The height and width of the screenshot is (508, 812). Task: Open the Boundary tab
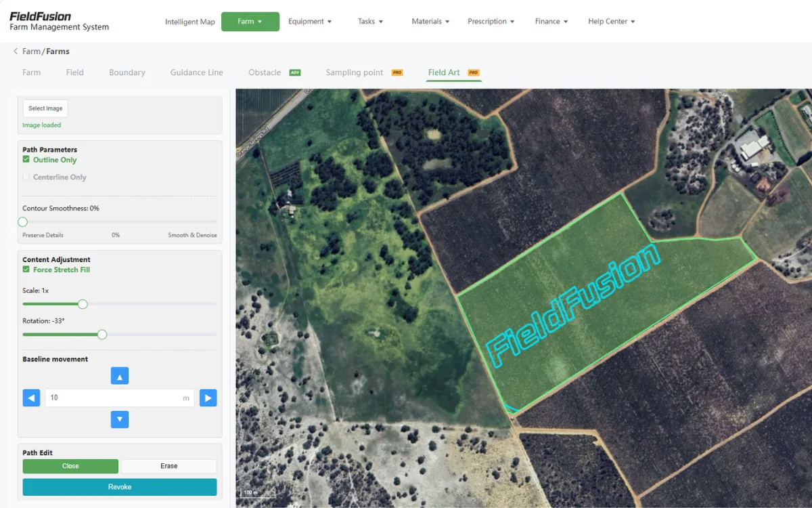[127, 72]
